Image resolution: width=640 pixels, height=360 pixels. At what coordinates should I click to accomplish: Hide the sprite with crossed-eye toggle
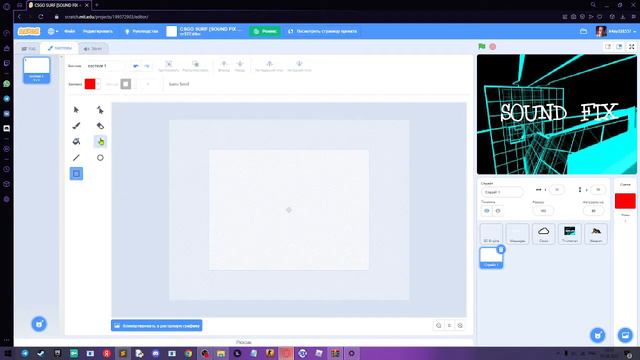click(498, 211)
